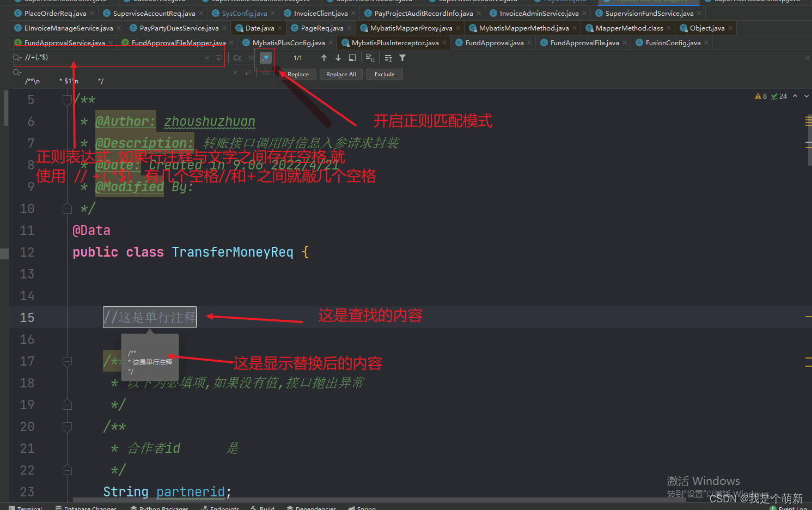
Task: Click the whole words W icon
Action: [x=252, y=58]
